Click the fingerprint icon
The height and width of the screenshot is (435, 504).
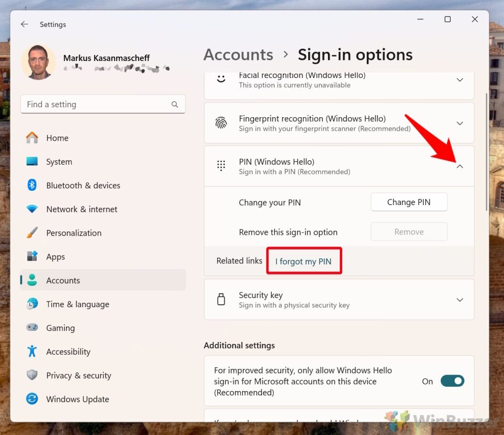221,123
